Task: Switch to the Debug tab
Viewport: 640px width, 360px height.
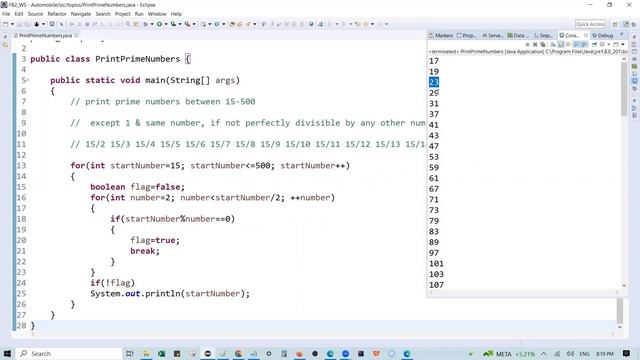Action: point(603,36)
